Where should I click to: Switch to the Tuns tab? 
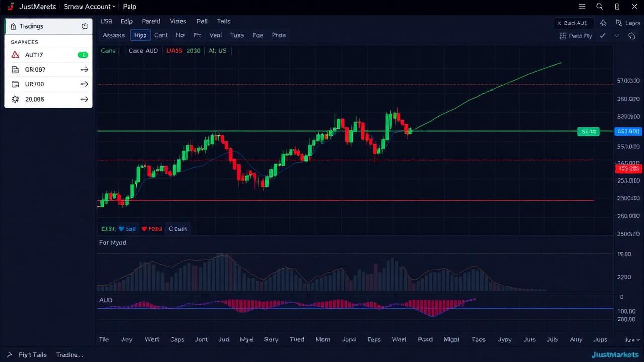pos(237,35)
